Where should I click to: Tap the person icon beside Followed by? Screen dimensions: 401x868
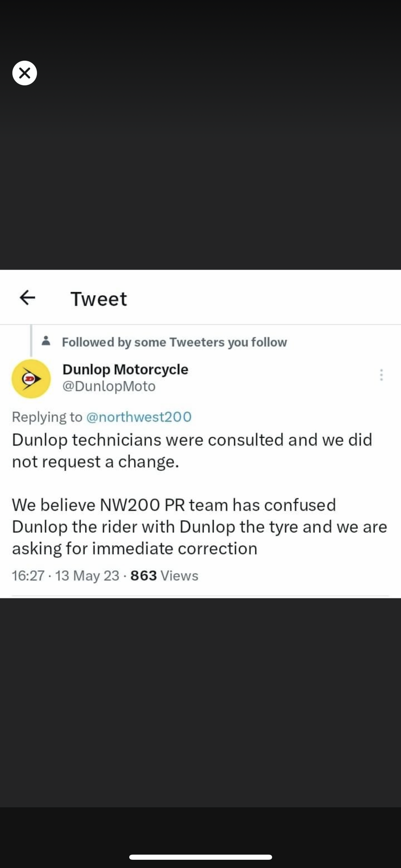tap(46, 341)
